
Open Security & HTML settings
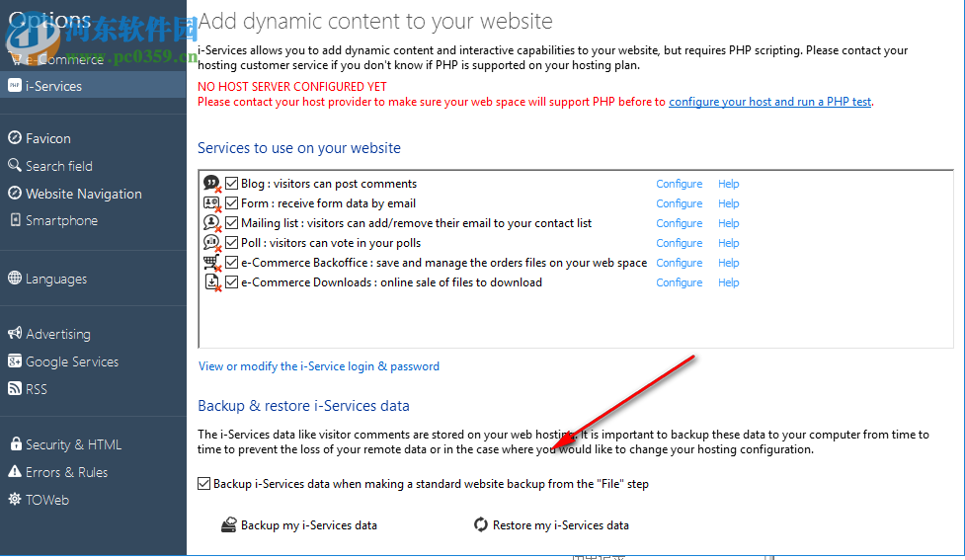pyautogui.click(x=73, y=444)
